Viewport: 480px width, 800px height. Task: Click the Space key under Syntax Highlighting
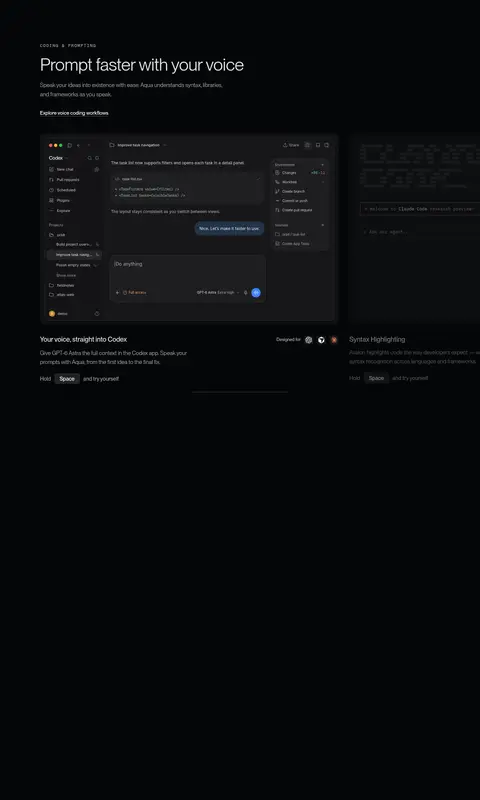376,379
